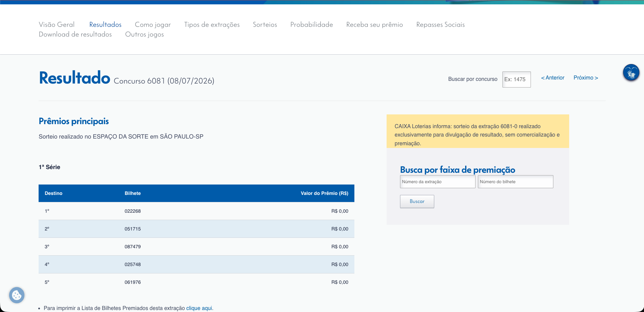The width and height of the screenshot is (644, 312).
Task: Select the 1º destino cell
Action: pos(47,211)
